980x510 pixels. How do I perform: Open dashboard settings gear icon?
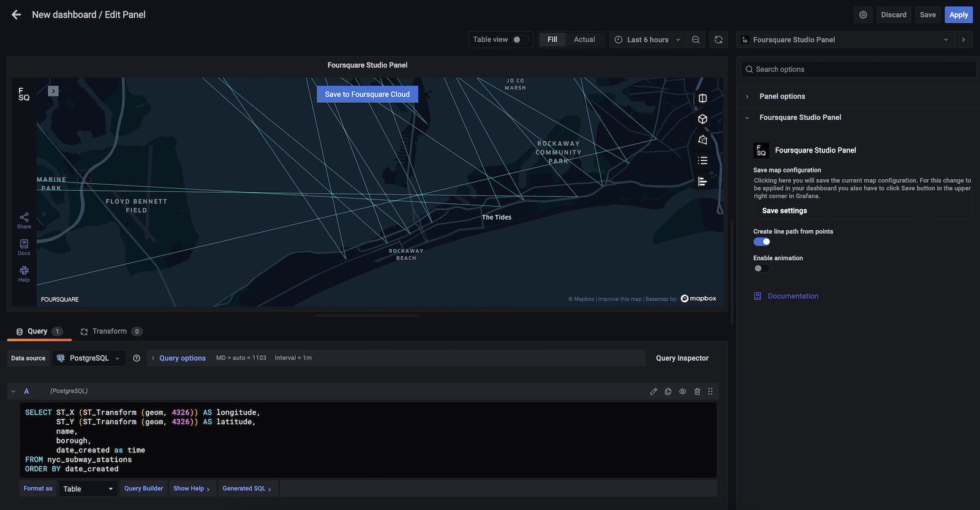point(863,15)
